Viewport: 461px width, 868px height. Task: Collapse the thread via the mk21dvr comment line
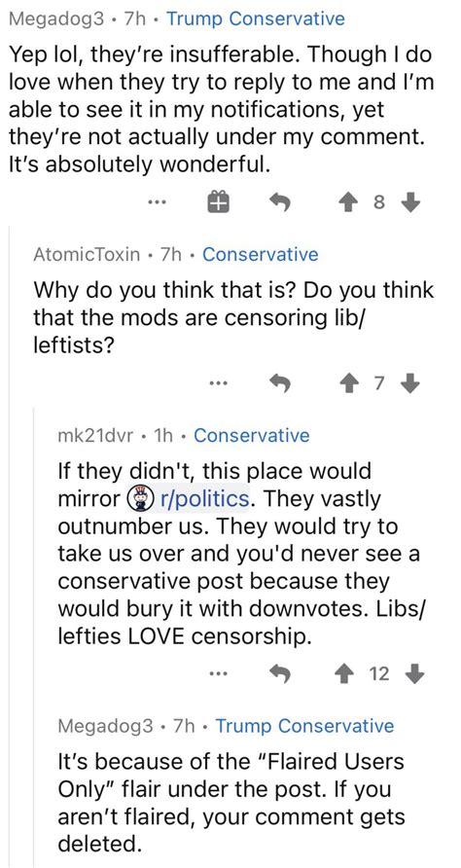[34, 636]
